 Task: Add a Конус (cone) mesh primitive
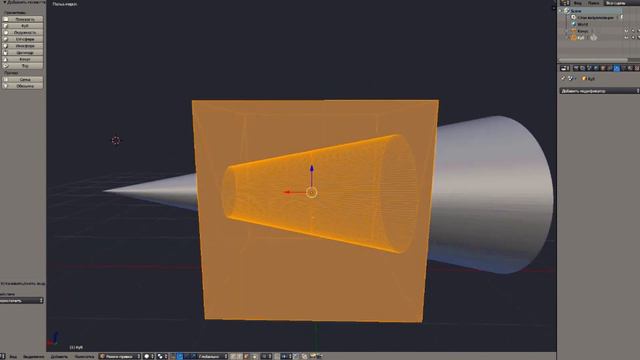[x=23, y=59]
